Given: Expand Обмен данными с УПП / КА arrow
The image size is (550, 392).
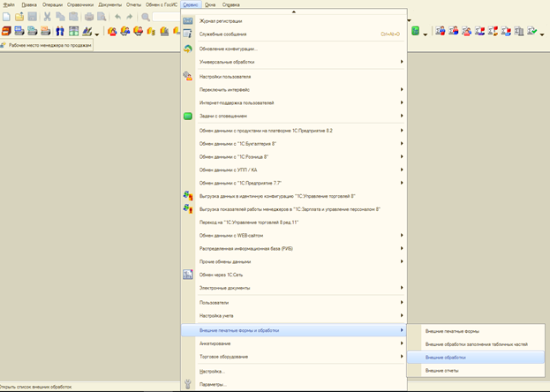Looking at the screenshot, I should click(402, 170).
